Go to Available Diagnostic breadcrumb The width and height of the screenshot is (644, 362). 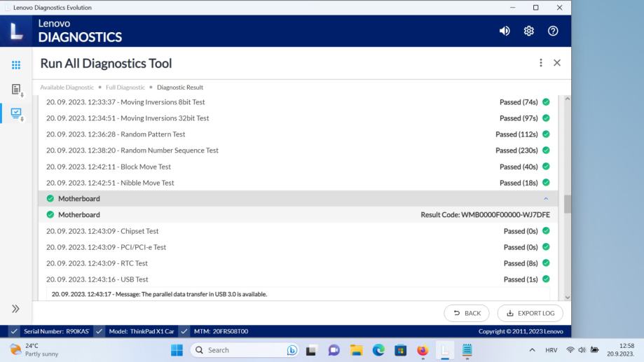(67, 88)
